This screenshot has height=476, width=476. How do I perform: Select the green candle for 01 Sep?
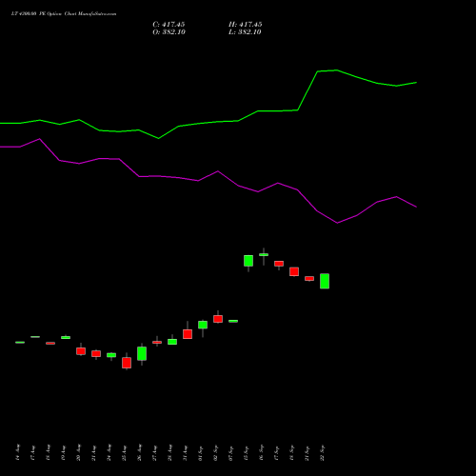[203, 325]
